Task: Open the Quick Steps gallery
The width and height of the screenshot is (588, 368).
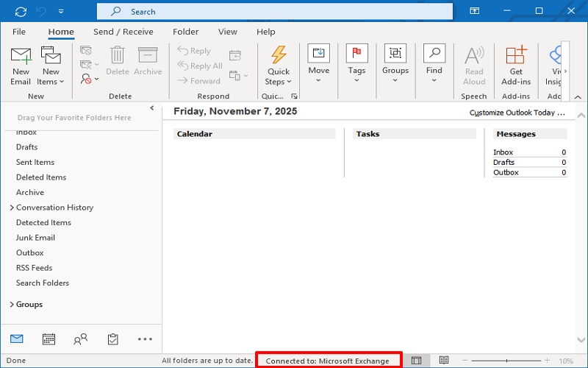Action: click(x=279, y=66)
